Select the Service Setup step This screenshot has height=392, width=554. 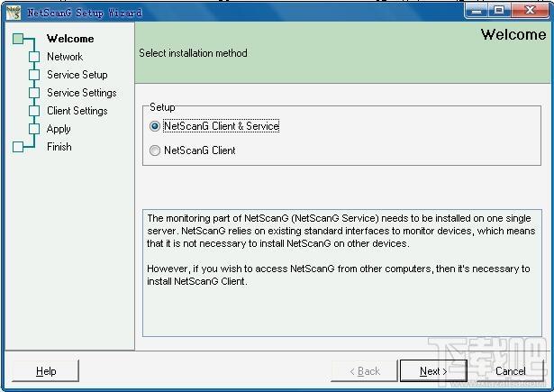click(x=77, y=75)
